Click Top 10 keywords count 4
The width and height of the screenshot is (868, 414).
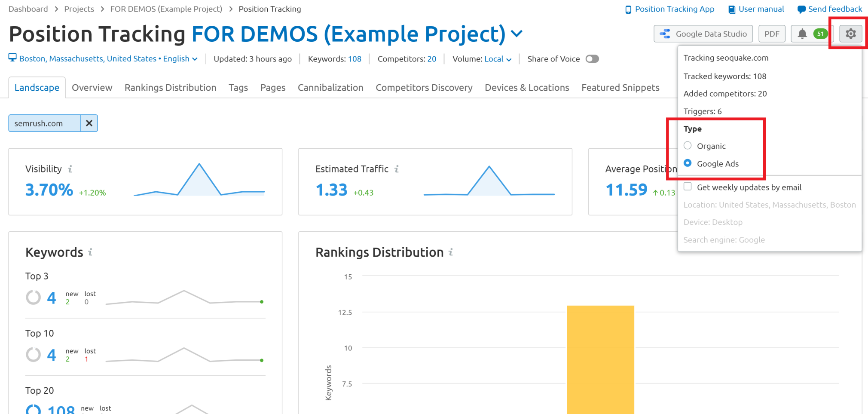[52, 355]
